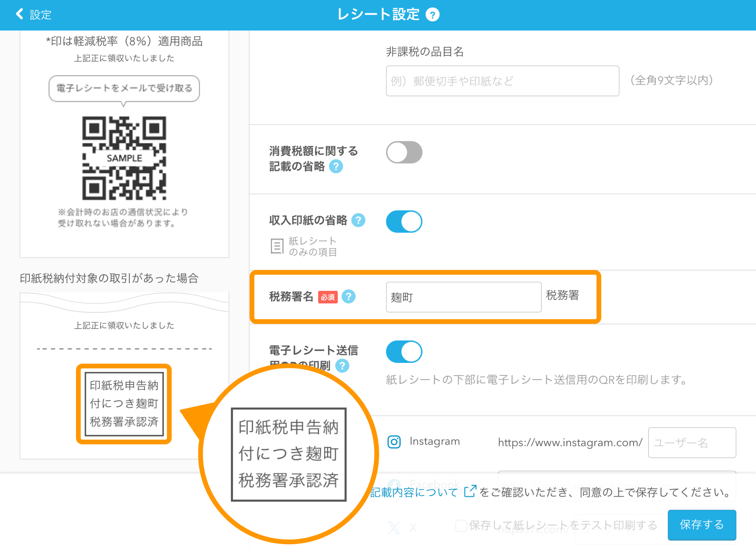The image size is (756, 551).
Task: Edit the 税務署名 field containing 麹町
Action: [463, 297]
